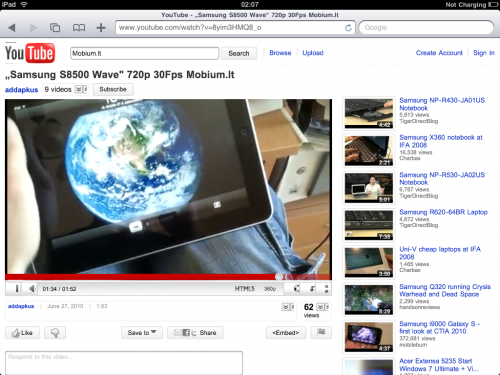The image size is (500, 375).
Task: Open the bookmarks book icon
Action: point(79,28)
